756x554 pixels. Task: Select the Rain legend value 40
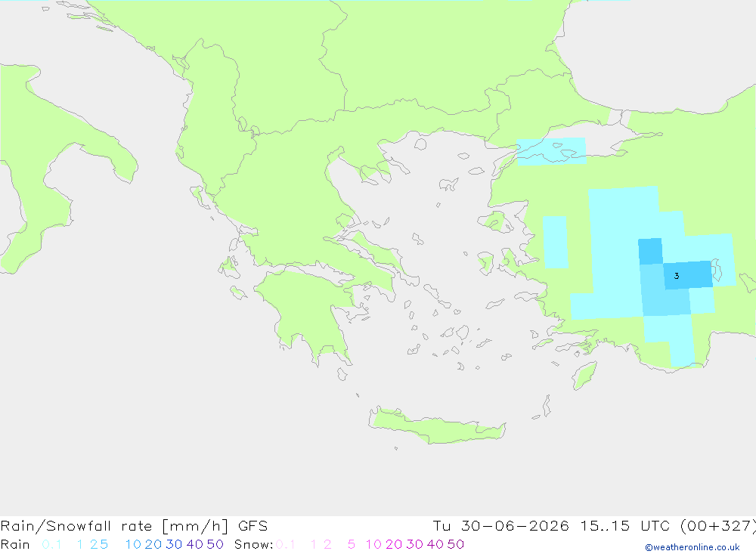tap(195, 544)
